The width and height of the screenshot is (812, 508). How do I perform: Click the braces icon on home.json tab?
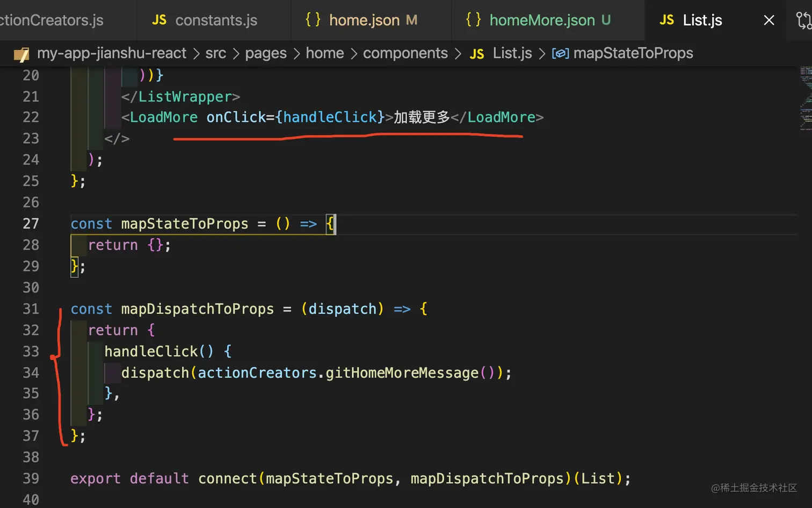pyautogui.click(x=313, y=20)
